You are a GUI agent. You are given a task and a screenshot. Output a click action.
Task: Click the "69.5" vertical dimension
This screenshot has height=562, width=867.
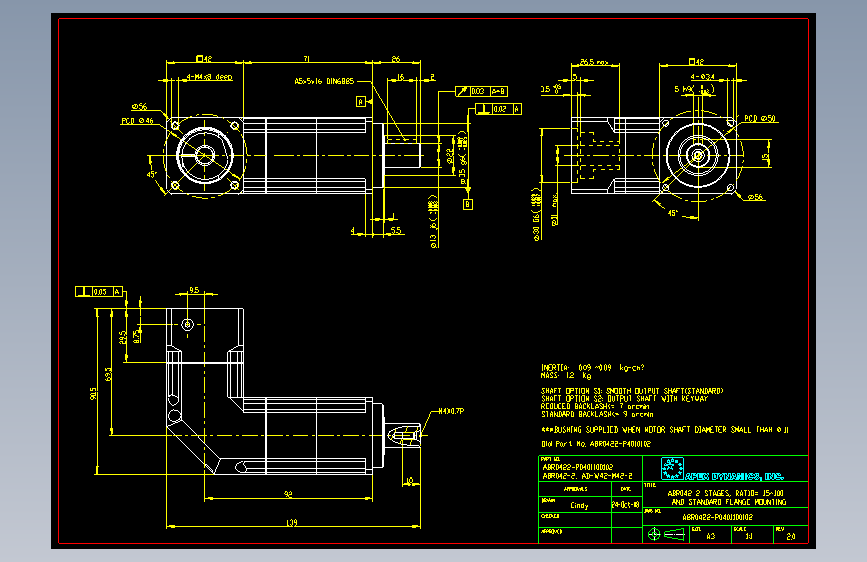[x=108, y=374]
